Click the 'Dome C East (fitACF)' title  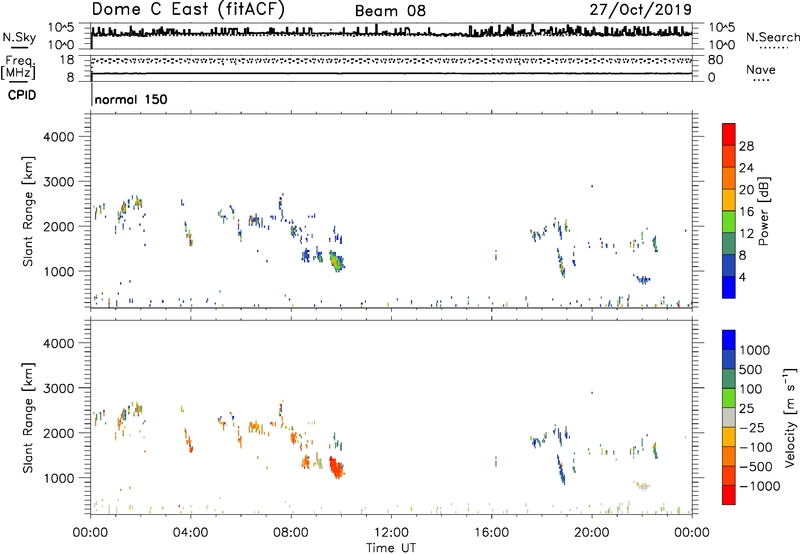point(188,9)
